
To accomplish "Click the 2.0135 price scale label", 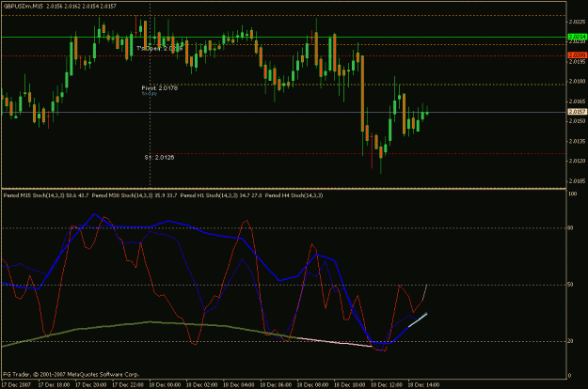I will (x=578, y=141).
